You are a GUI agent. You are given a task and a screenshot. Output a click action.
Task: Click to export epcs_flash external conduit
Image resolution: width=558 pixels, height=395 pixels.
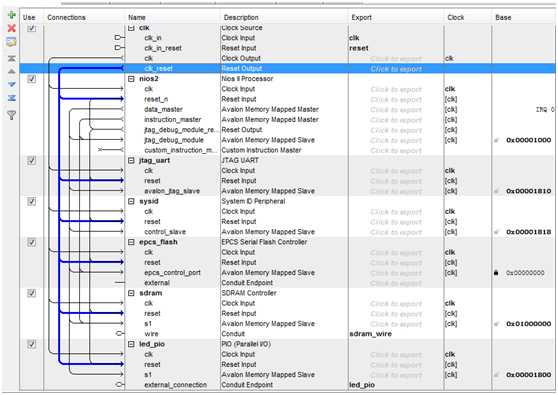(x=396, y=283)
